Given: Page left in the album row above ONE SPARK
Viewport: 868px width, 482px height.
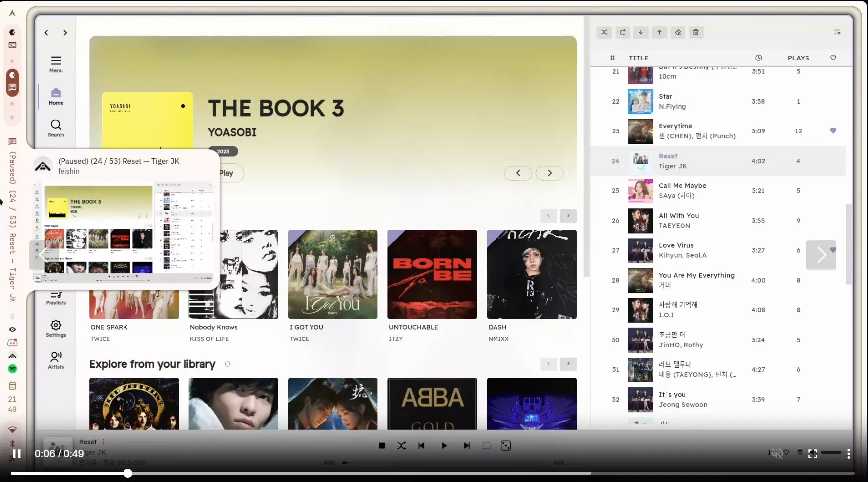Looking at the screenshot, I should (549, 216).
